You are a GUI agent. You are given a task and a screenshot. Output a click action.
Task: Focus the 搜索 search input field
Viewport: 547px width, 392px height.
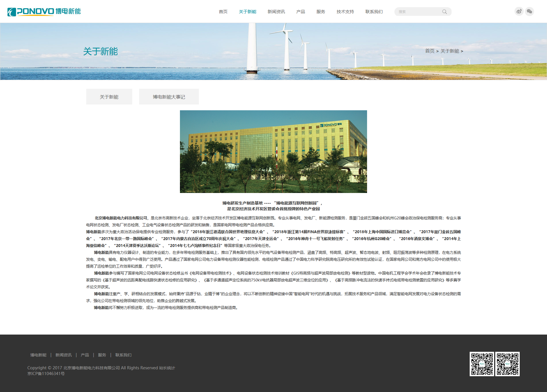click(419, 12)
